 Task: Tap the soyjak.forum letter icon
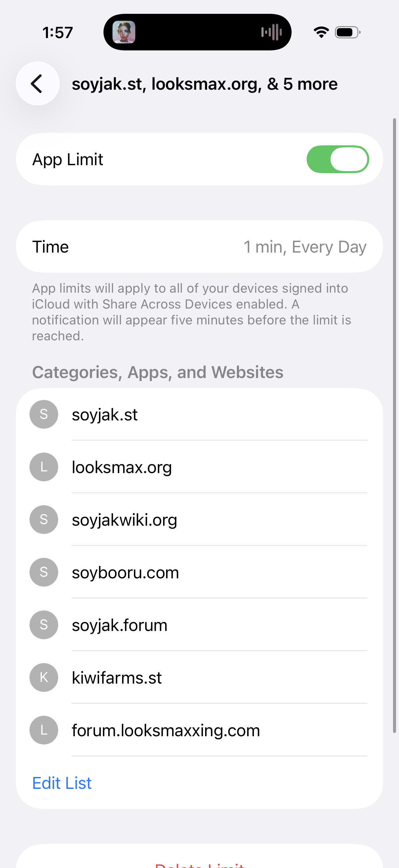click(x=44, y=625)
